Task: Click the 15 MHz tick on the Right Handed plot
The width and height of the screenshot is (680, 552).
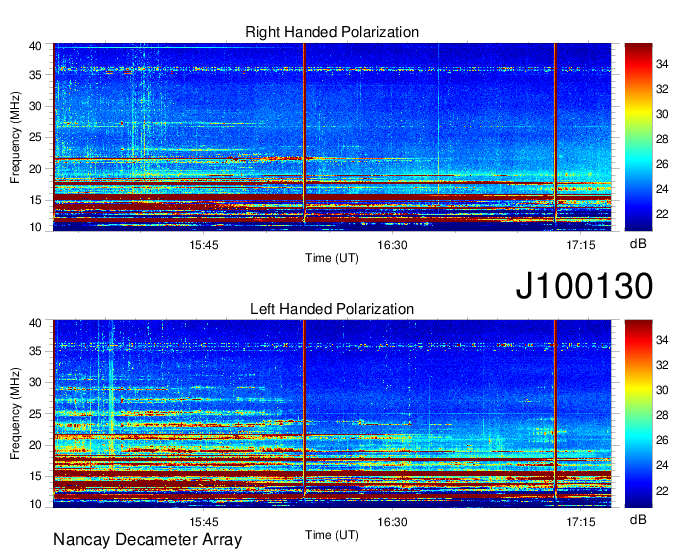Action: 35,200
